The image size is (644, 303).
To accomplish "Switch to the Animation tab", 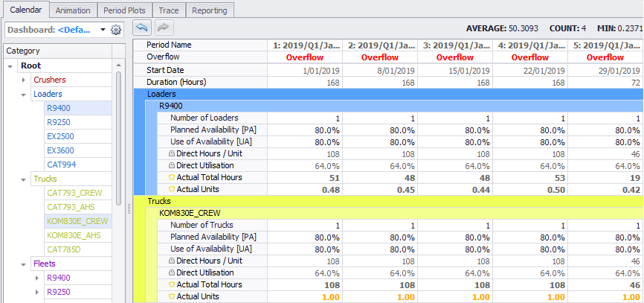I will (x=73, y=10).
